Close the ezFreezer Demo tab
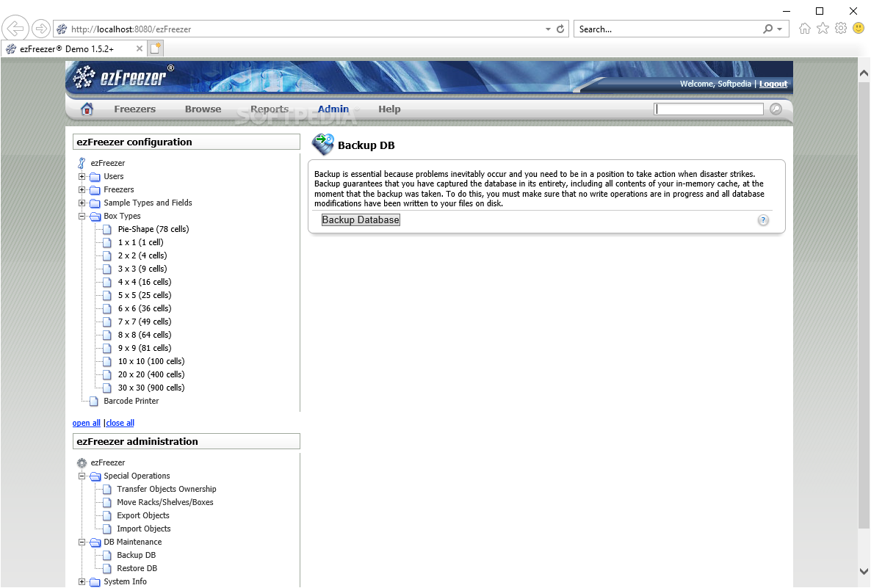This screenshot has width=871, height=588. (140, 48)
